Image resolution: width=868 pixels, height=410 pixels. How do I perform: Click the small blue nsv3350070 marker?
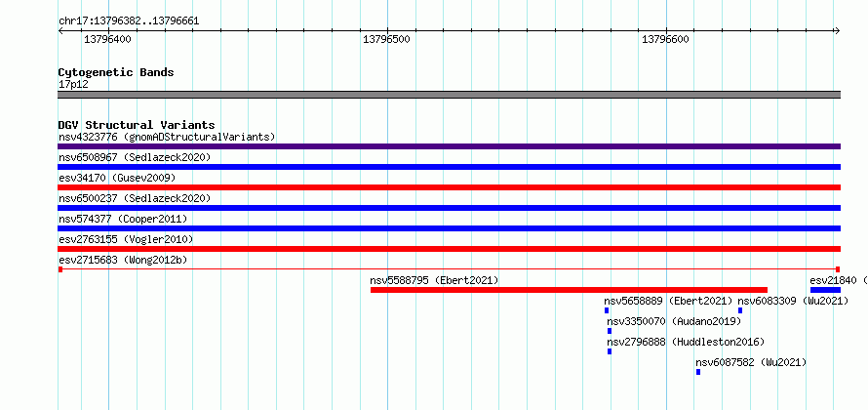click(610, 331)
